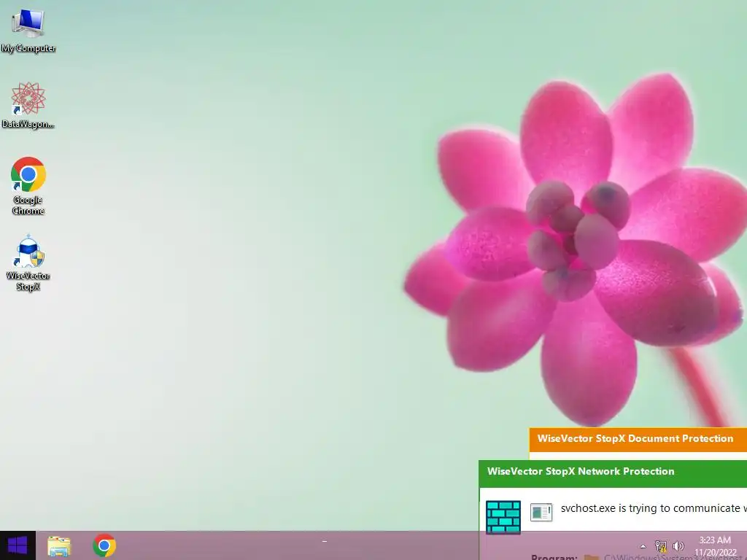Select the Google Chrome desktop shortcut
This screenshot has height=560, width=747.
pyautogui.click(x=28, y=185)
